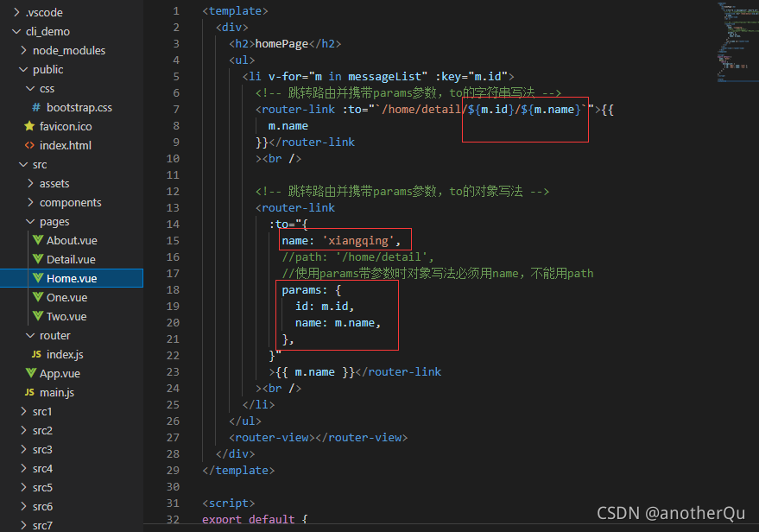The width and height of the screenshot is (759, 532).
Task: Click the JS icon next to index.js
Action: 36,354
